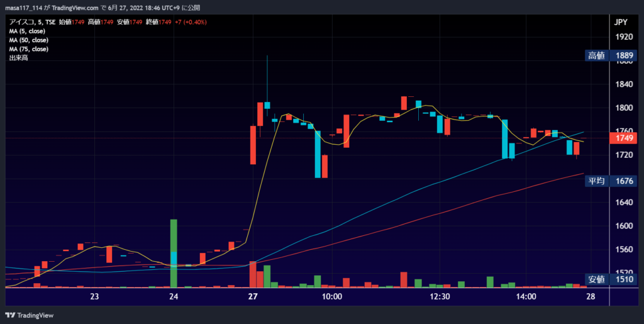Click the 高値 1889 price label
This screenshot has width=644, height=324.
click(x=611, y=56)
